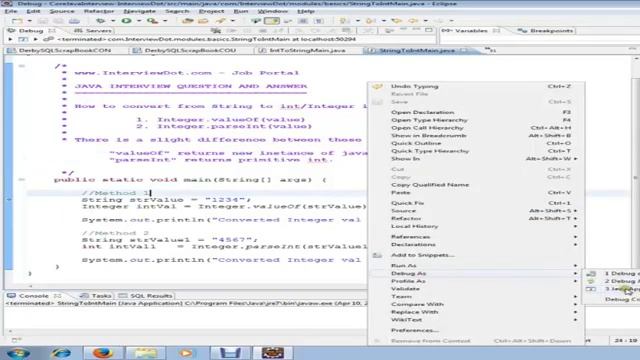
Task: Open dropdown arrow beside External Tools icon
Action: point(165,21)
